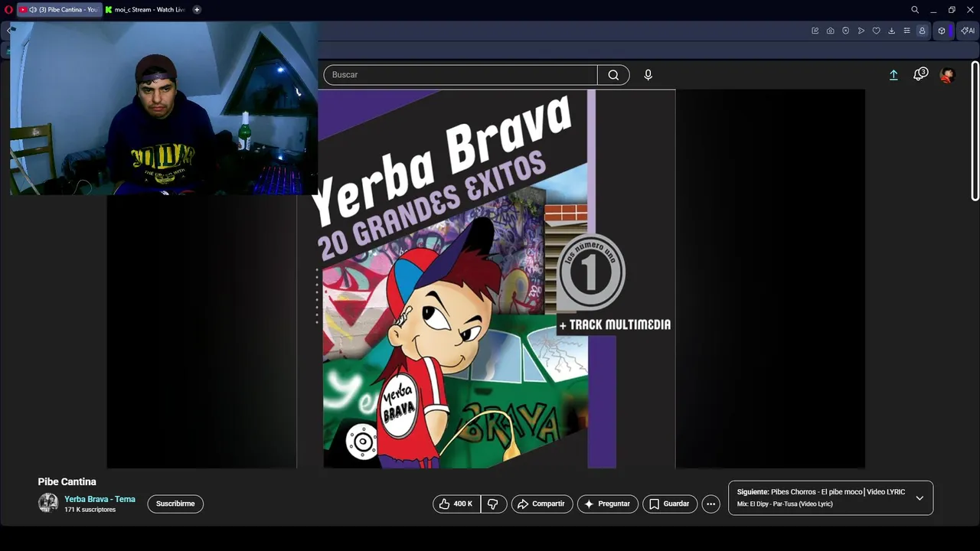Open the three-dots more actions menu
Screen dimensions: 980x551
[711, 504]
